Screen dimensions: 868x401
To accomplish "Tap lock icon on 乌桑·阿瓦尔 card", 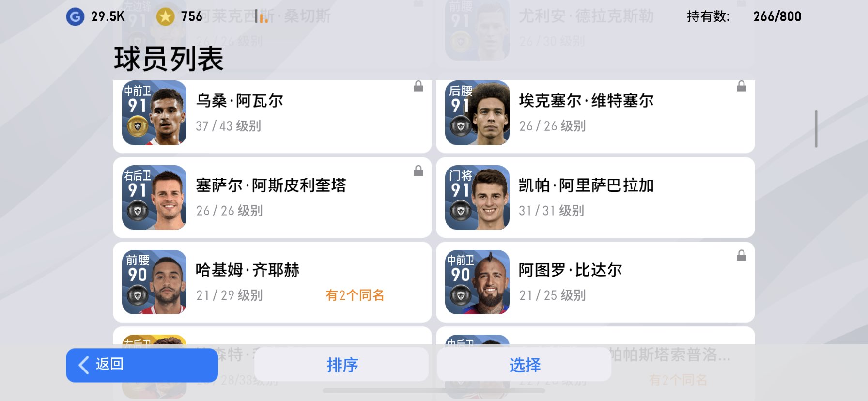I will click(x=418, y=86).
